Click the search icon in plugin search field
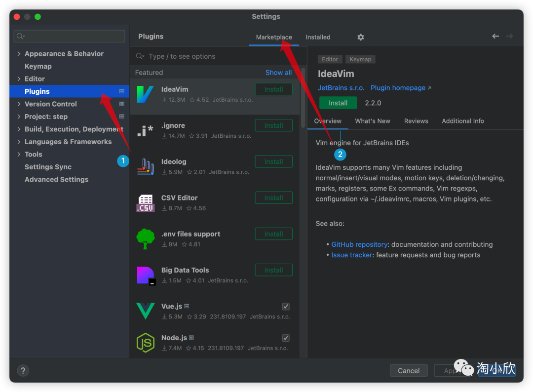 (x=140, y=56)
